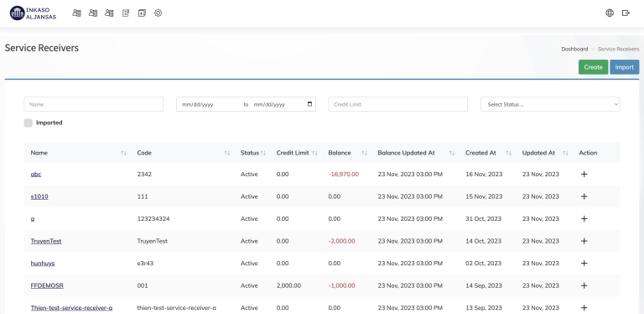Open the Select Status dropdown
The height and width of the screenshot is (314, 644).
550,104
